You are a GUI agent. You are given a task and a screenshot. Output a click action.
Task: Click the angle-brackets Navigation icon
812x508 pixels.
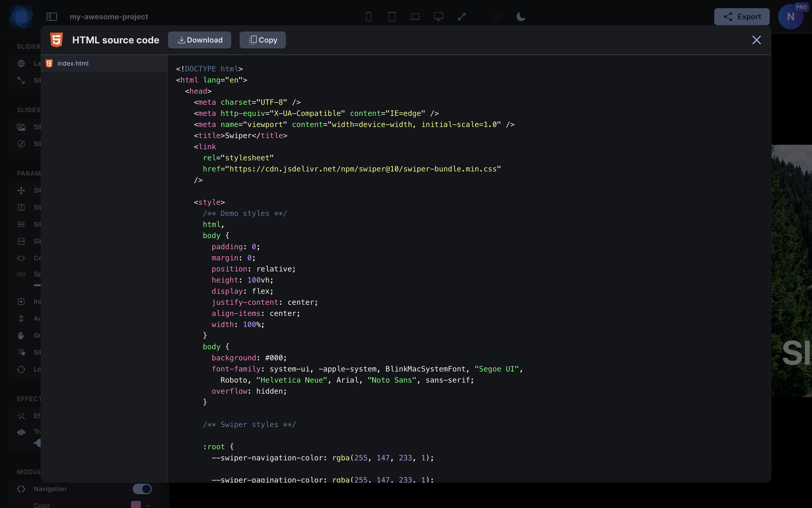point(21,489)
